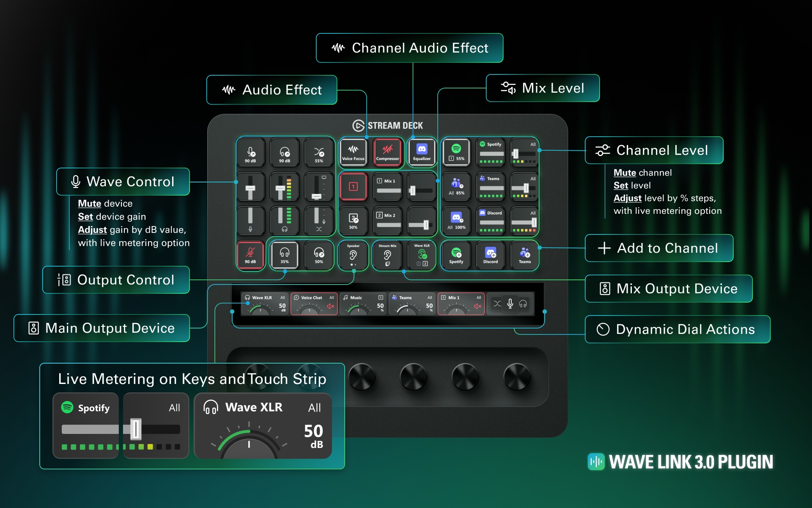Tap the headphones icon on touch strip

point(523,304)
